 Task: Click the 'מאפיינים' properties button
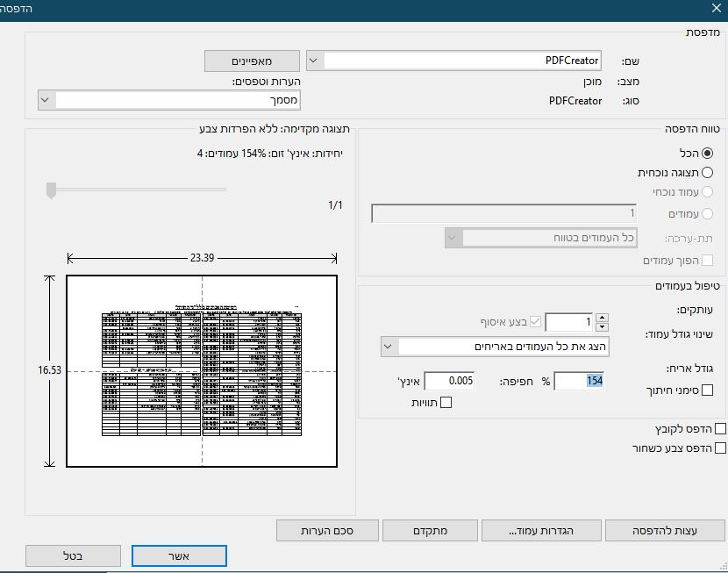pos(252,61)
